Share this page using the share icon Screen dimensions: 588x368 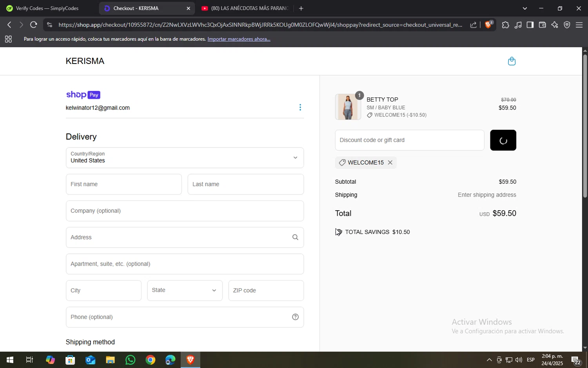pos(473,25)
